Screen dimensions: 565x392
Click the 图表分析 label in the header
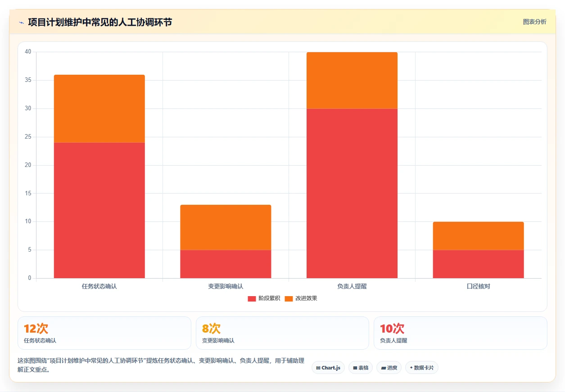point(534,22)
